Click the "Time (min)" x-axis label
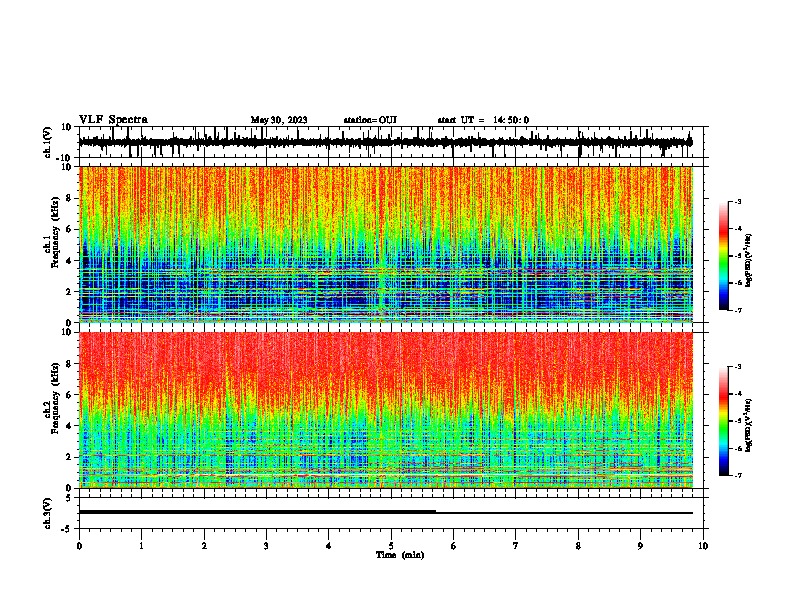The image size is (792, 612). (400, 555)
